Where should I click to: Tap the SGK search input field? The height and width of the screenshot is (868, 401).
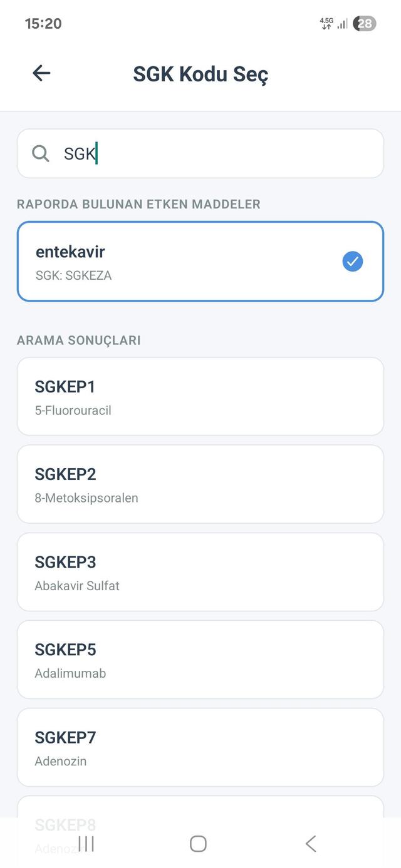pyautogui.click(x=200, y=153)
